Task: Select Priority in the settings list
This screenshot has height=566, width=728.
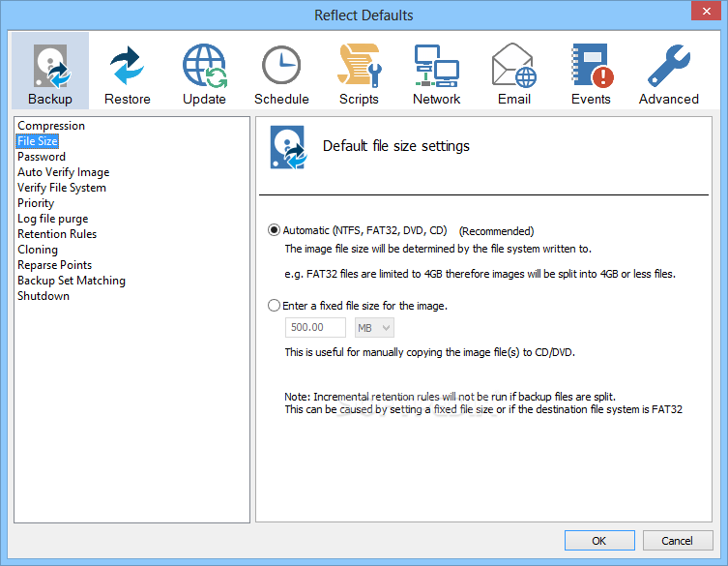Action: (x=36, y=203)
